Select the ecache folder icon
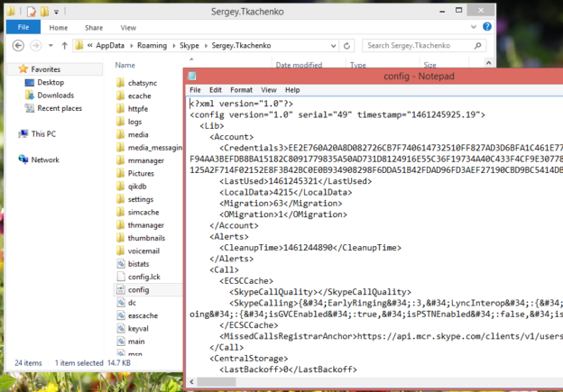 coord(121,96)
